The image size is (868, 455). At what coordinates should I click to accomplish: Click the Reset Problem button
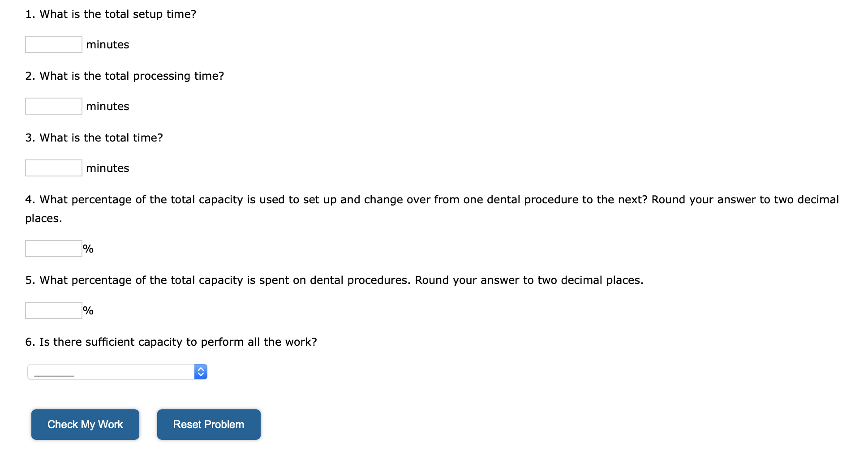[x=209, y=425]
